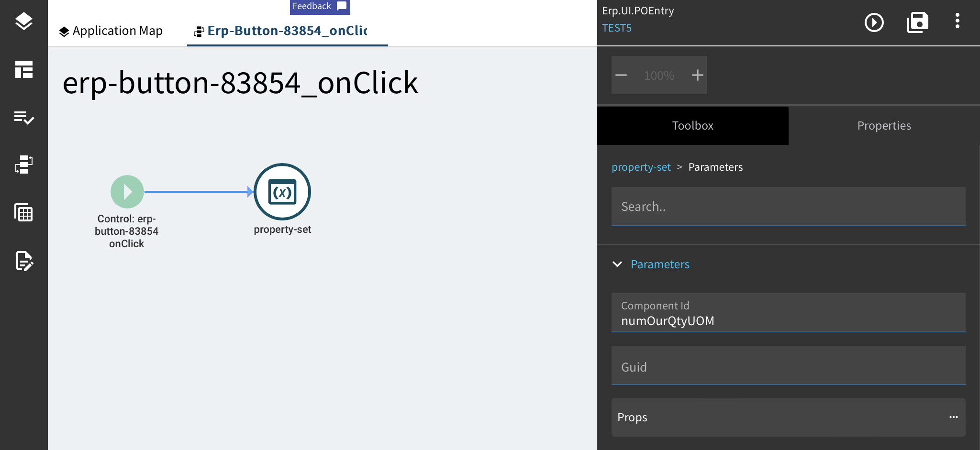The height and width of the screenshot is (450, 980).
Task: Open the layers icon in left sidebar
Action: (x=23, y=22)
